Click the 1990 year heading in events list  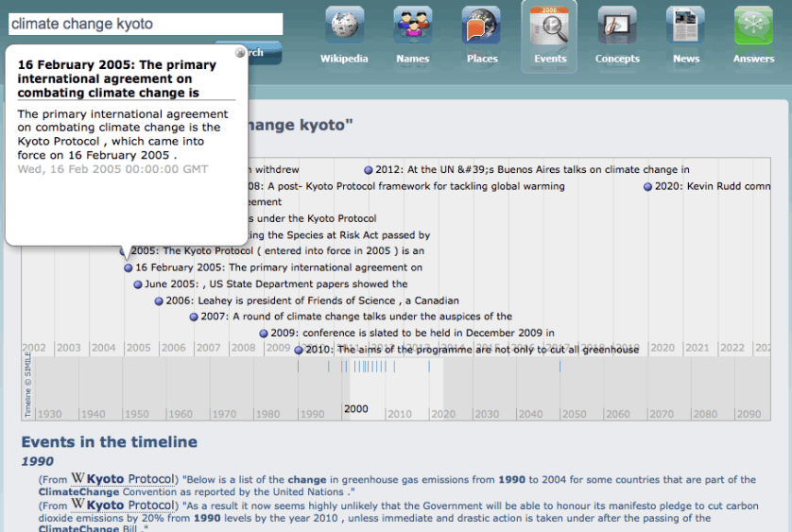pos(38,461)
